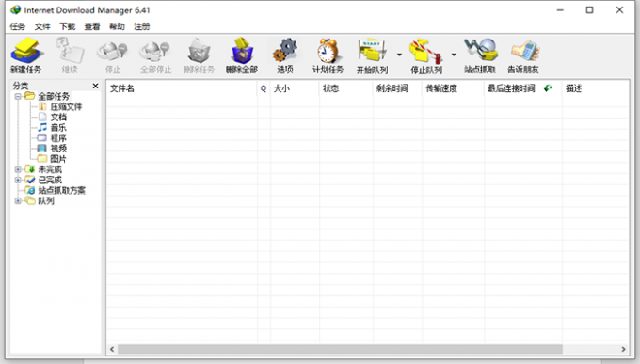Expand the 队列 tree node
640x364 pixels.
[18, 200]
